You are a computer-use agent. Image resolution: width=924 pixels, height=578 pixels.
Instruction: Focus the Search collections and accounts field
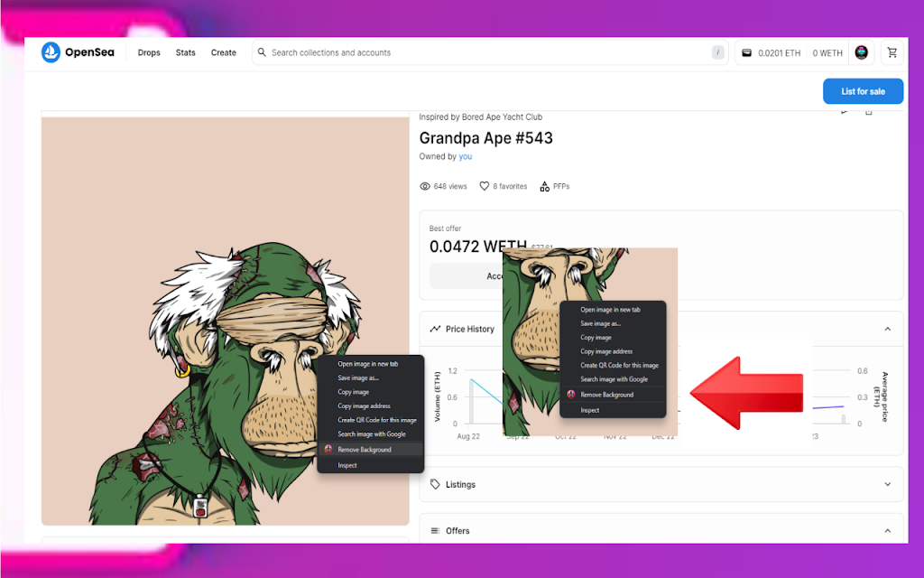(x=490, y=52)
